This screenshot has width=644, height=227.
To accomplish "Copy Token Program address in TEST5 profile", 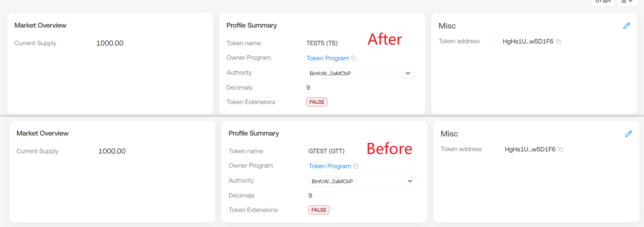I will 354,58.
